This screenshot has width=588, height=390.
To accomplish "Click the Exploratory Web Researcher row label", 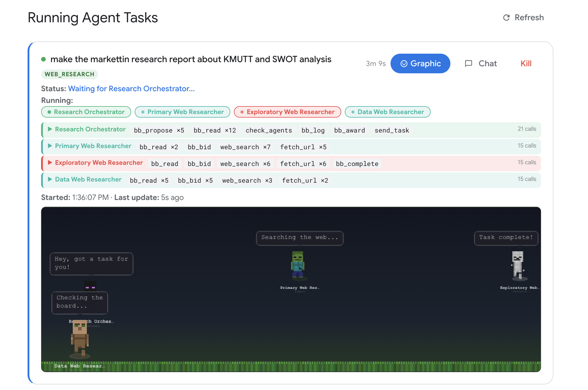I will click(x=99, y=163).
